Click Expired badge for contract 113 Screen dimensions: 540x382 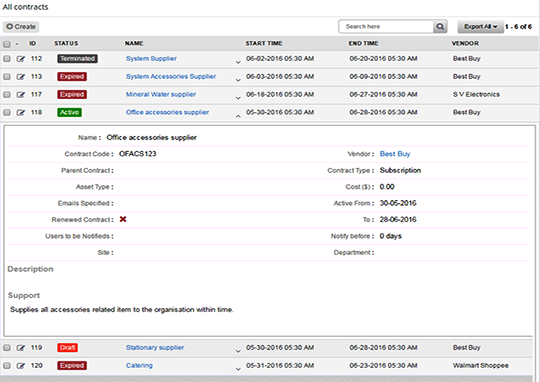(x=72, y=76)
